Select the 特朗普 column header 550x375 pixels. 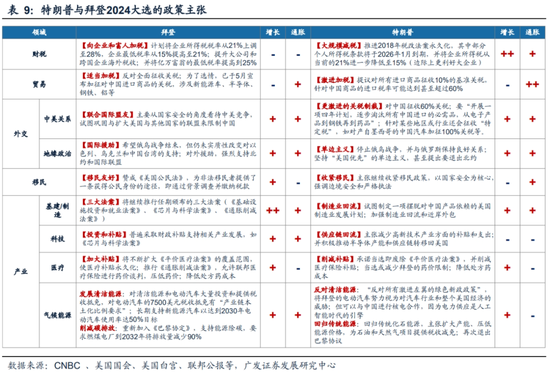[x=402, y=32]
